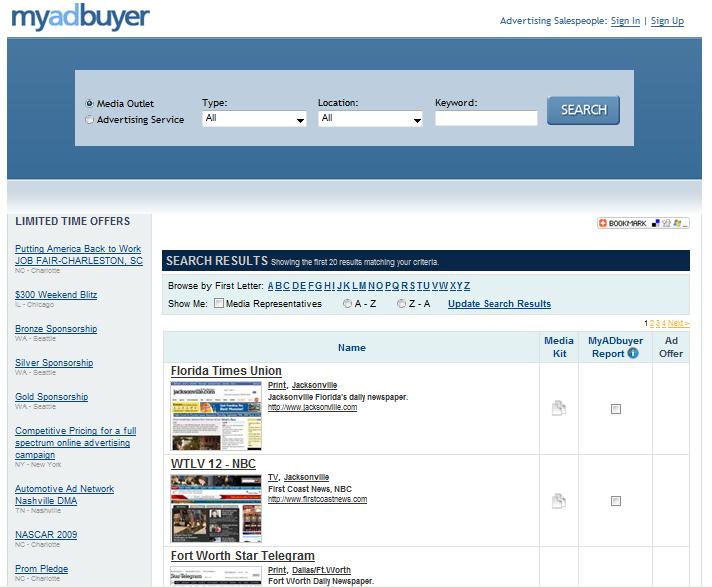Click Jacksonville link under Florida Times Union

pyautogui.click(x=314, y=385)
